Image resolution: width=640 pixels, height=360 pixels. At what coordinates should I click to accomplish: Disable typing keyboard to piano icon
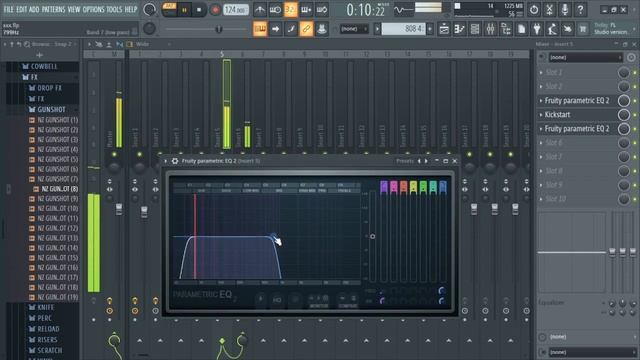point(260,29)
